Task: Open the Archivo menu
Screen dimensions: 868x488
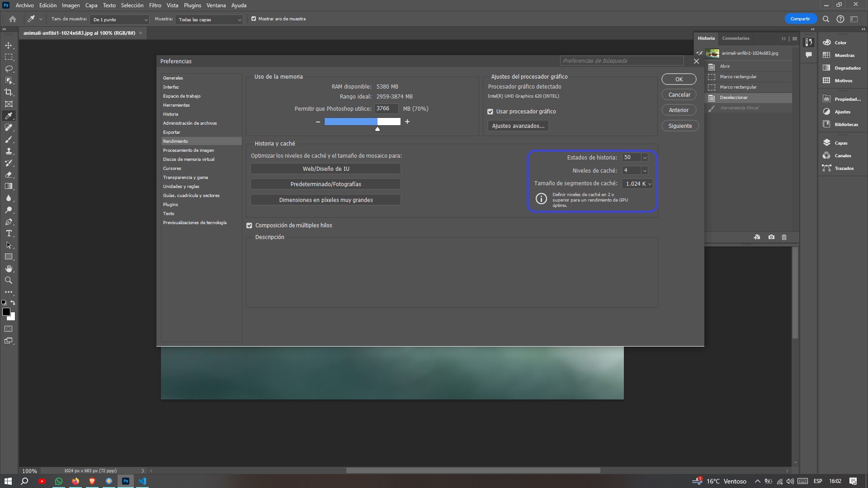Action: (x=24, y=5)
